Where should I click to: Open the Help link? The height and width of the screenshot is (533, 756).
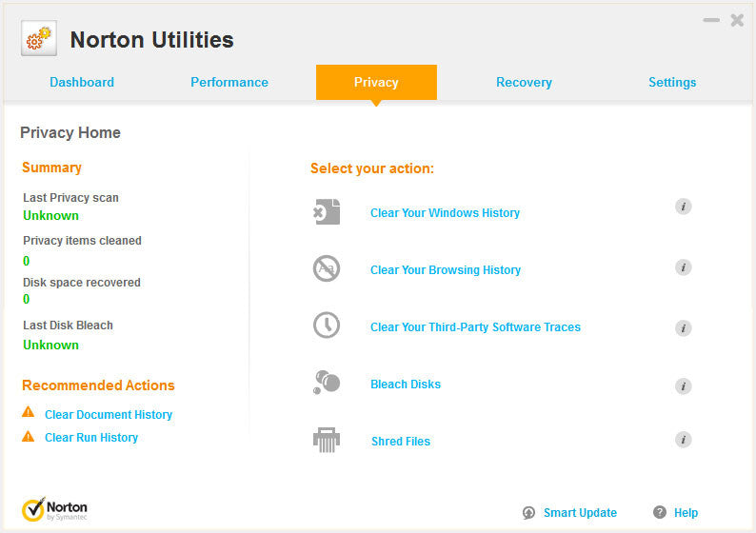pos(686,513)
